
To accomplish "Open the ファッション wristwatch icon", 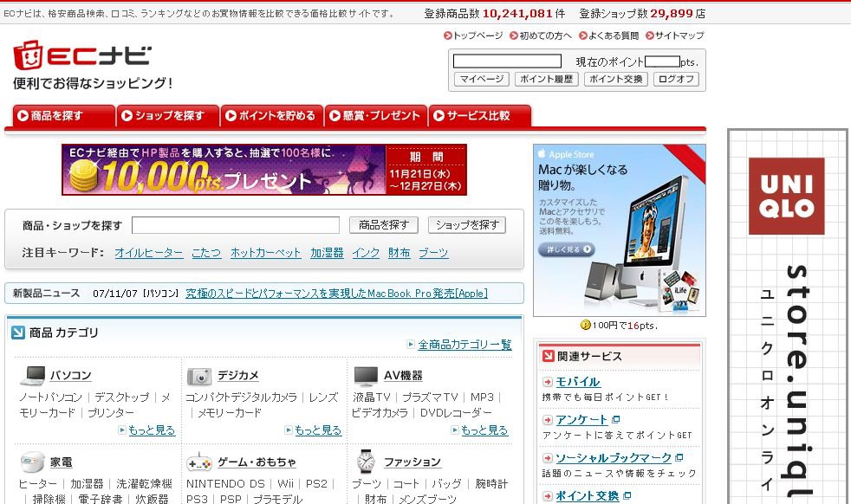I will (366, 462).
